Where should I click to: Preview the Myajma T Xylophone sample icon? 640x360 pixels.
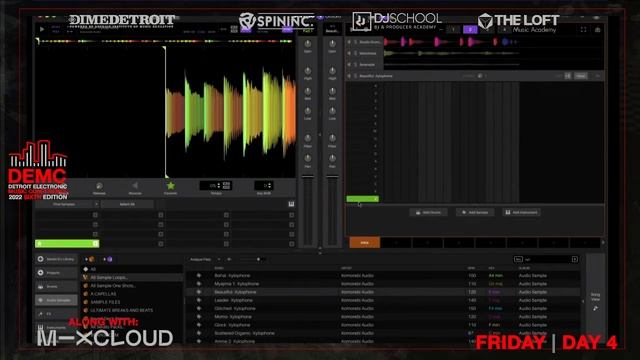pyautogui.click(x=199, y=284)
